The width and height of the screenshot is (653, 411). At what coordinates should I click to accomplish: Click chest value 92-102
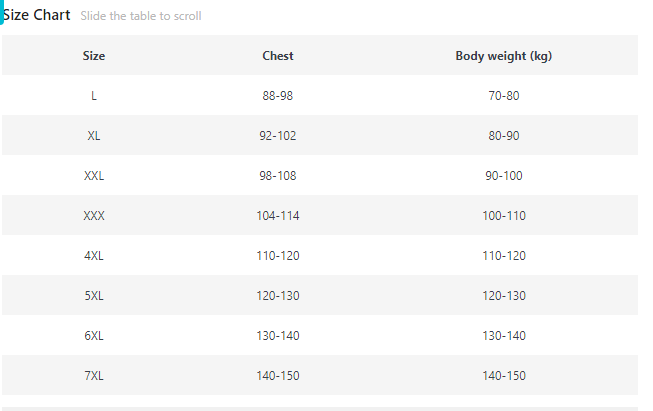pyautogui.click(x=278, y=136)
